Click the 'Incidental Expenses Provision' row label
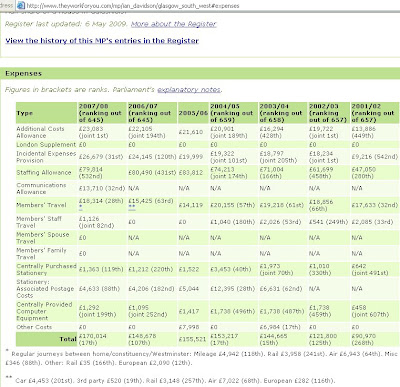This screenshot has width=400, height=387. [x=46, y=157]
